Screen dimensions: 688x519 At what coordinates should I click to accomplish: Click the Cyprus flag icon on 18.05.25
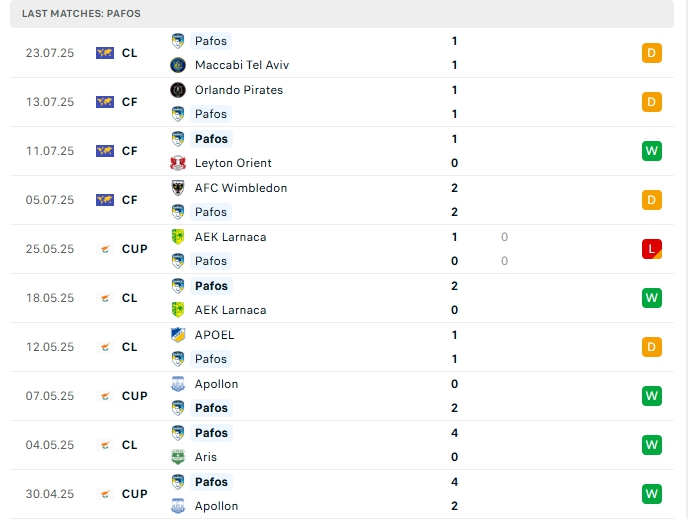pos(105,298)
